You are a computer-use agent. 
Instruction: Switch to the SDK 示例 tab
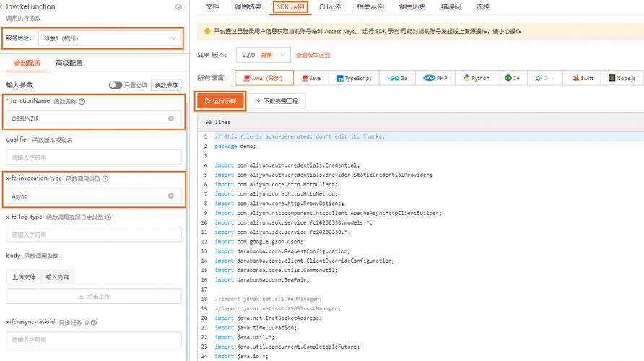click(290, 7)
